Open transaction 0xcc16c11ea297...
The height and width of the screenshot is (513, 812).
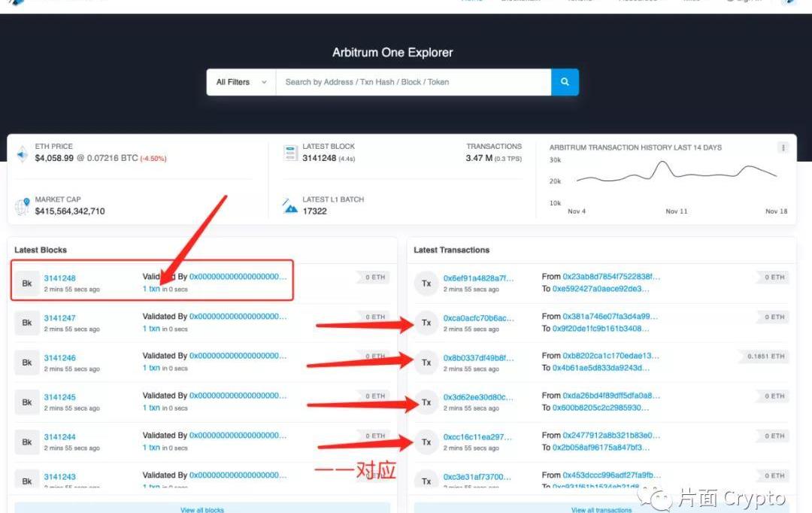click(477, 437)
